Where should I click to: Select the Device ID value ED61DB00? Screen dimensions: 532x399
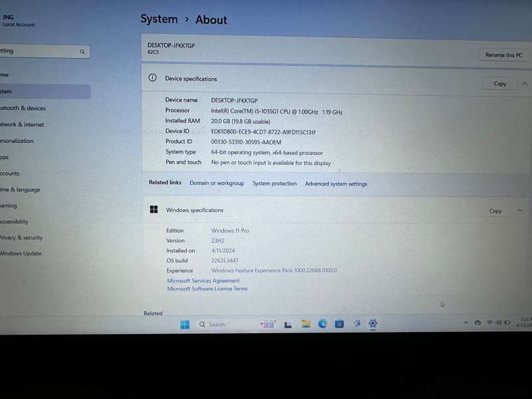263,132
